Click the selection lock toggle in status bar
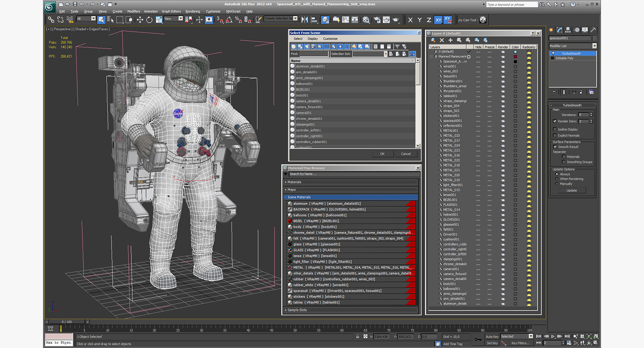This screenshot has width=644, height=348. [358, 336]
